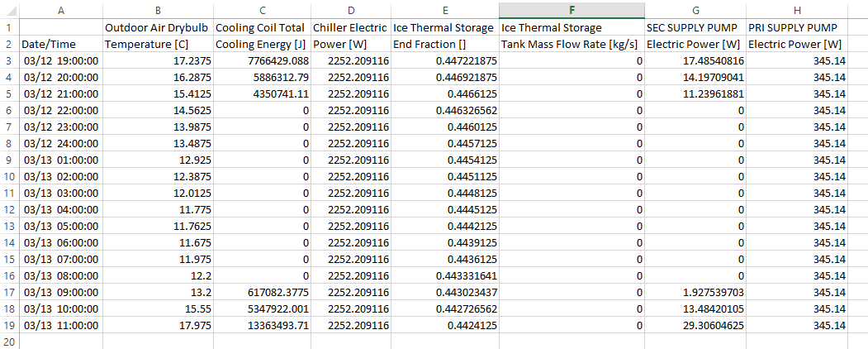Select pump power value 14.19709041
Viewport: 868px width, 349px height.
pos(695,77)
